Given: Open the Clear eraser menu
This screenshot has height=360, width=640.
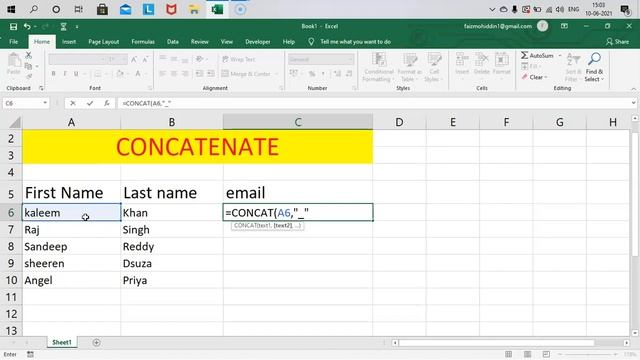Looking at the screenshot, I should pos(534,77).
